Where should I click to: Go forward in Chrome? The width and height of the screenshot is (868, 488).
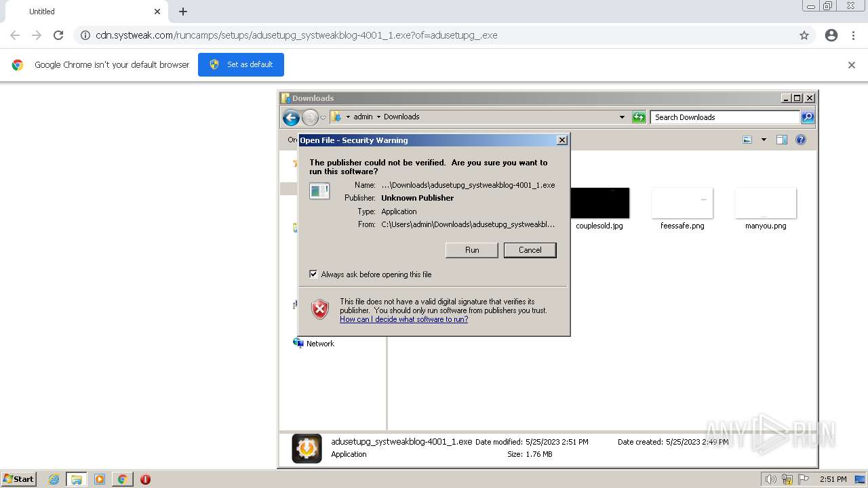(x=37, y=35)
